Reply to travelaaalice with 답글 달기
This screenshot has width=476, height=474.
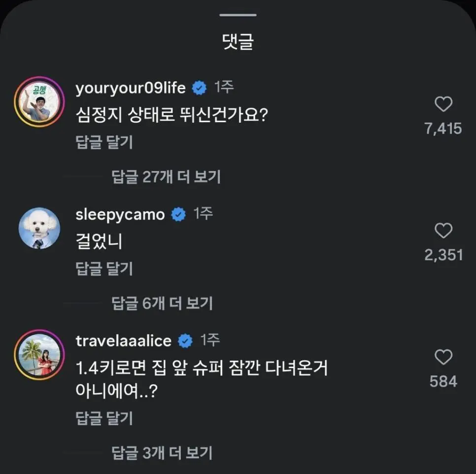point(104,418)
